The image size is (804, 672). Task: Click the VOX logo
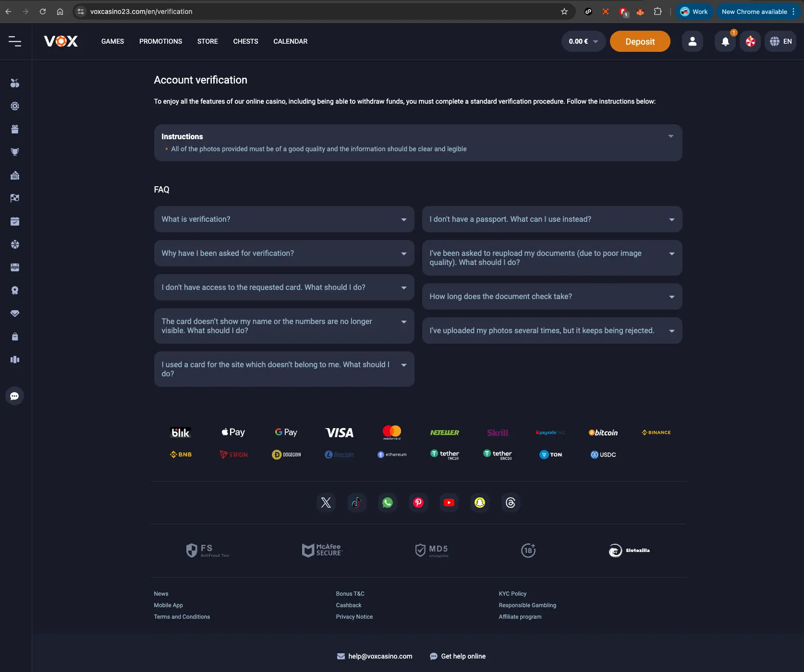click(61, 41)
